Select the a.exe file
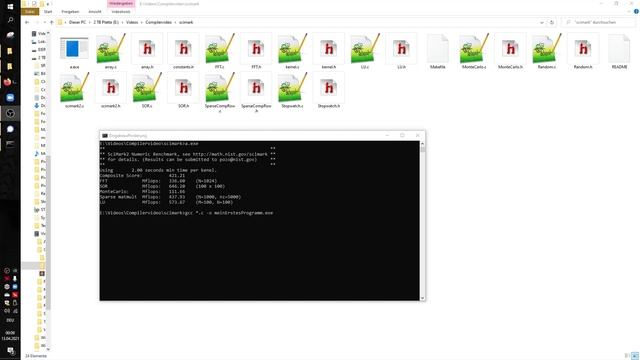Image resolution: width=640 pixels, height=360 pixels. click(74, 52)
